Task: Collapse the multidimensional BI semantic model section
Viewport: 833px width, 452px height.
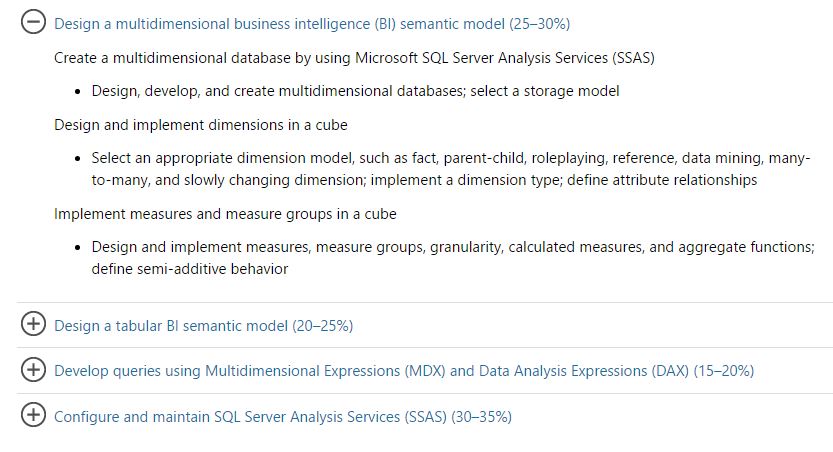Action: point(33,23)
